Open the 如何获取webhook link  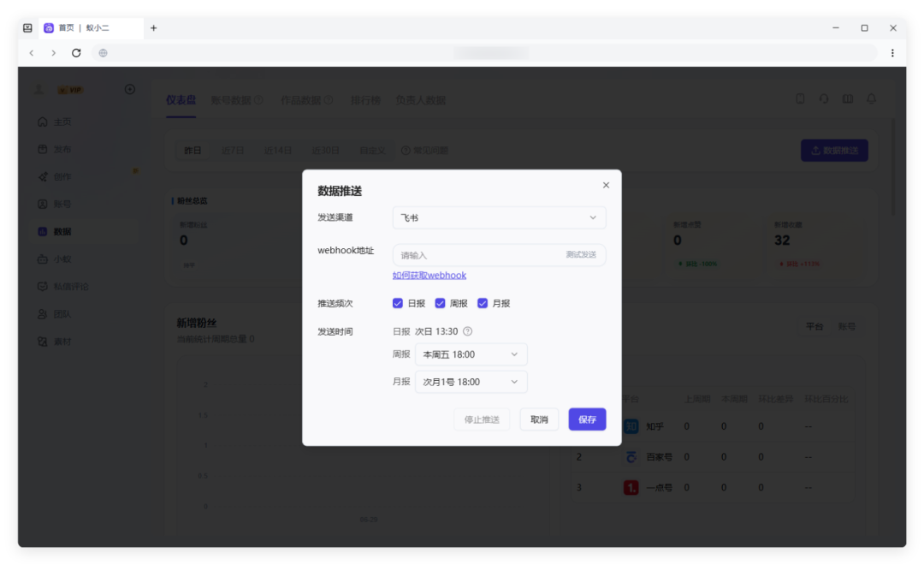[429, 276]
